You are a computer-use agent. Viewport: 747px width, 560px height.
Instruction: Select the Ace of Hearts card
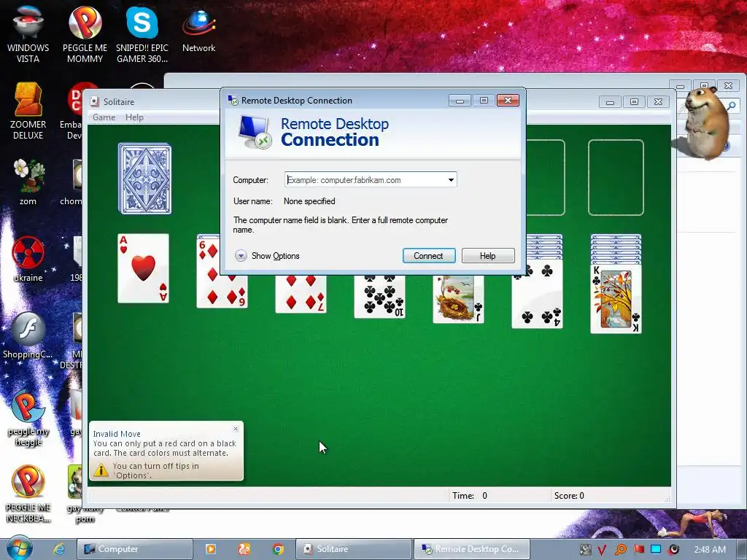click(x=144, y=268)
